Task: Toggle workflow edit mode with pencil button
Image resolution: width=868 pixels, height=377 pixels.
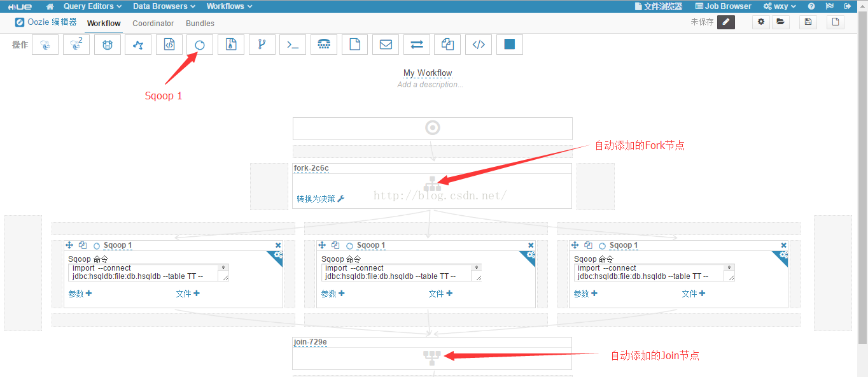Action: 726,22
